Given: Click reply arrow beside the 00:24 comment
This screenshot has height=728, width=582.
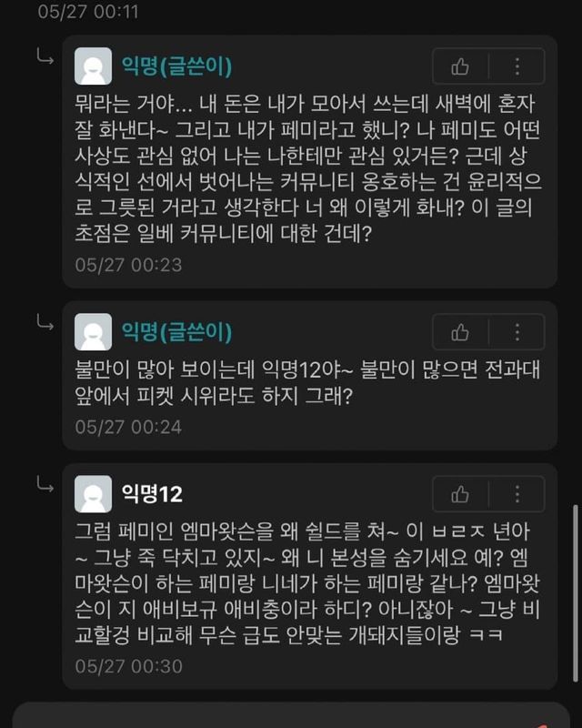Looking at the screenshot, I should point(45,323).
